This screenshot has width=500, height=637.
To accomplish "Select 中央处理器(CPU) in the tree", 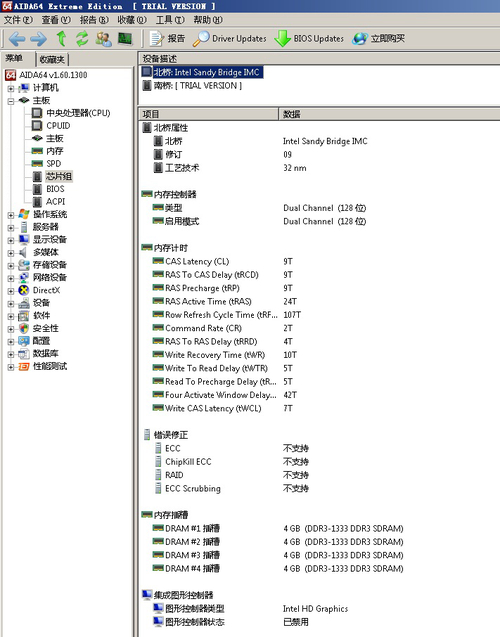I will coord(78,113).
